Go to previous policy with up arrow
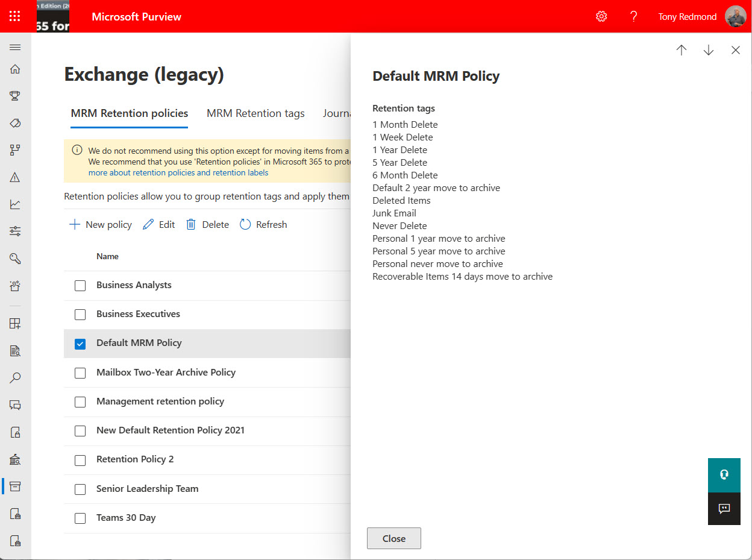752x560 pixels. (x=681, y=51)
